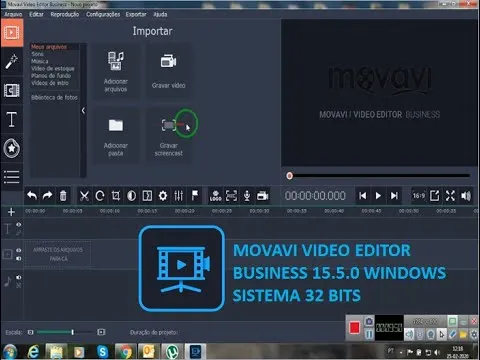Skip to next frame in preview

[394, 196]
